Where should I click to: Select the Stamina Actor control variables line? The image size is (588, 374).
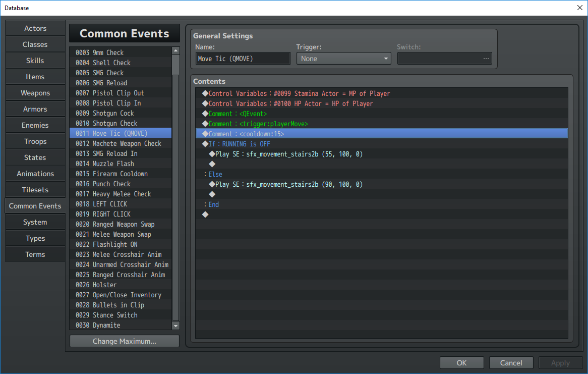[x=382, y=93]
